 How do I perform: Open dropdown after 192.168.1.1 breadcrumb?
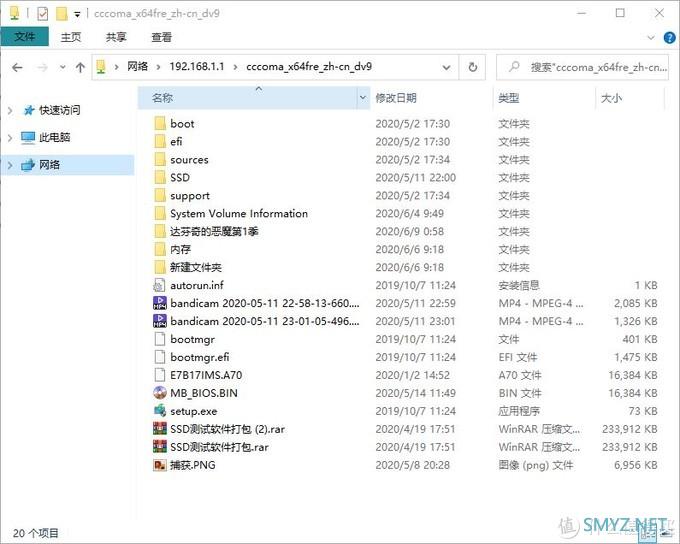(235, 67)
